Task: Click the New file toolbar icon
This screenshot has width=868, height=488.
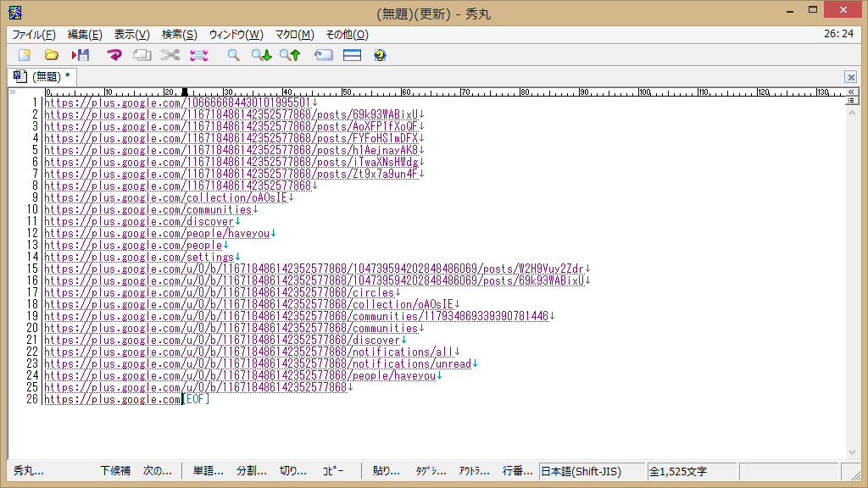Action: coord(25,55)
